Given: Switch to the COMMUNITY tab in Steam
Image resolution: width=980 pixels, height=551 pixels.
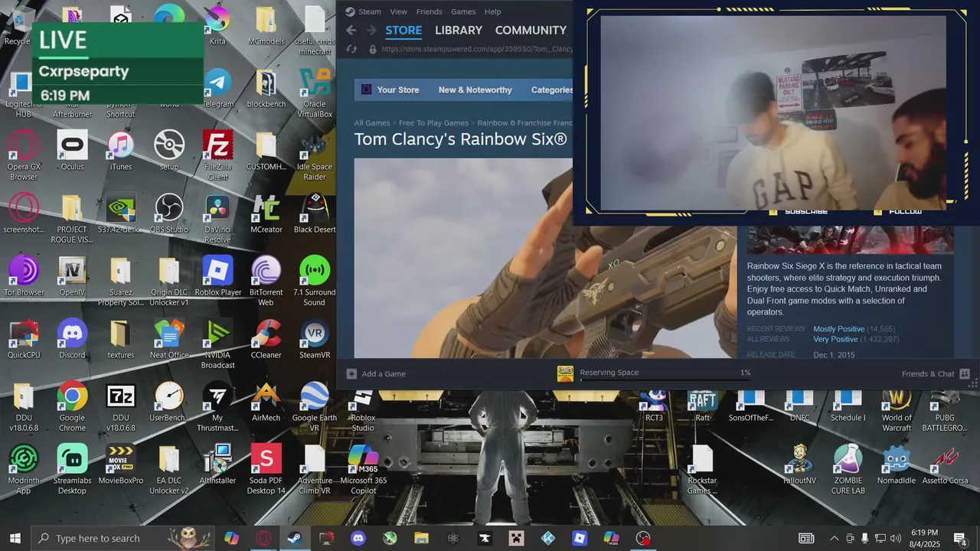Looking at the screenshot, I should 531,30.
